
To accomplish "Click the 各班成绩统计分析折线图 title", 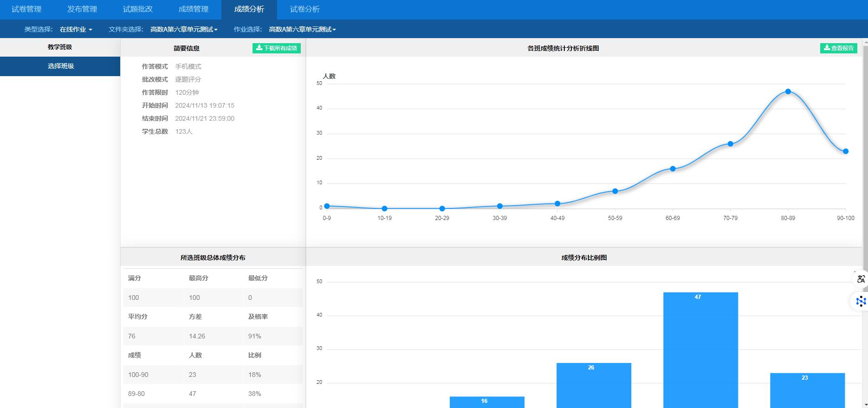I will pyautogui.click(x=563, y=48).
